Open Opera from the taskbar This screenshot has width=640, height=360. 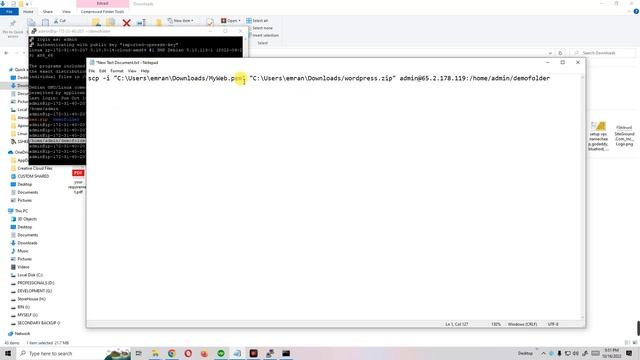pos(188,353)
